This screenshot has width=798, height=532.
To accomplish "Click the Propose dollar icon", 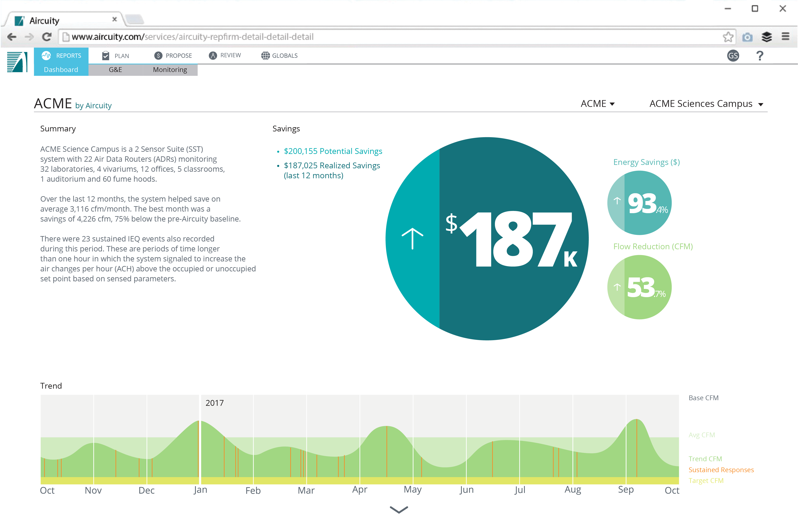I will point(158,55).
